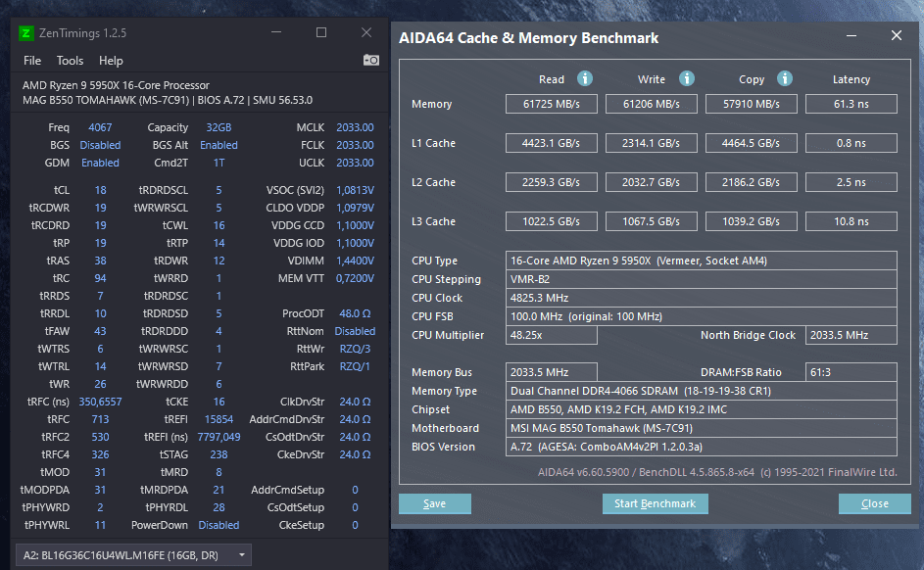924x570 pixels.
Task: Open the Tools menu in ZenTimings
Action: pyautogui.click(x=70, y=61)
